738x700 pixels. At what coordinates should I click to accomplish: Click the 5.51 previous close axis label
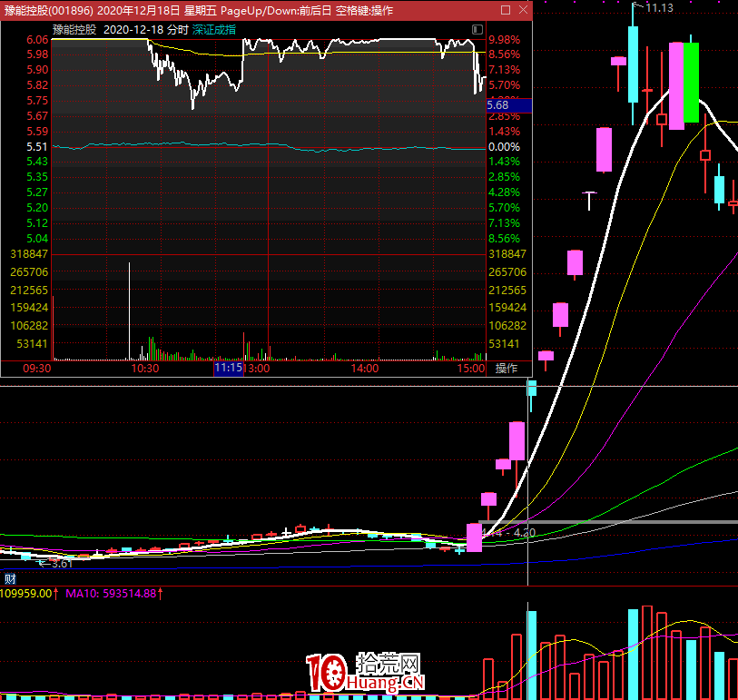tap(37, 147)
